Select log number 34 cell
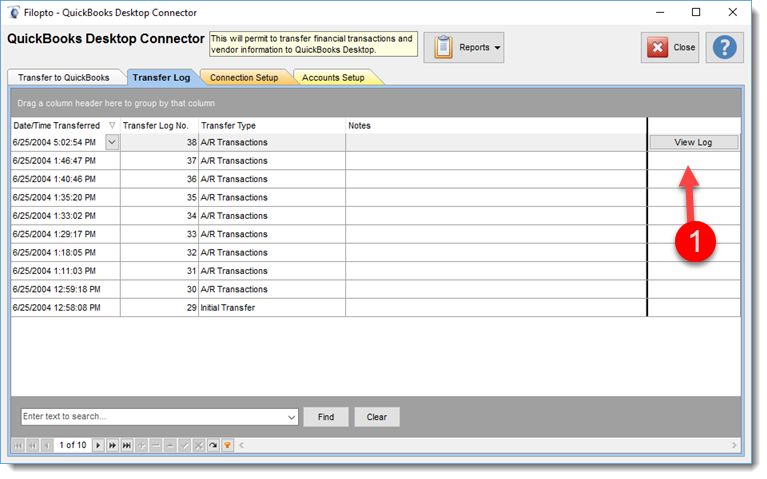The image size is (767, 479). pos(159,216)
